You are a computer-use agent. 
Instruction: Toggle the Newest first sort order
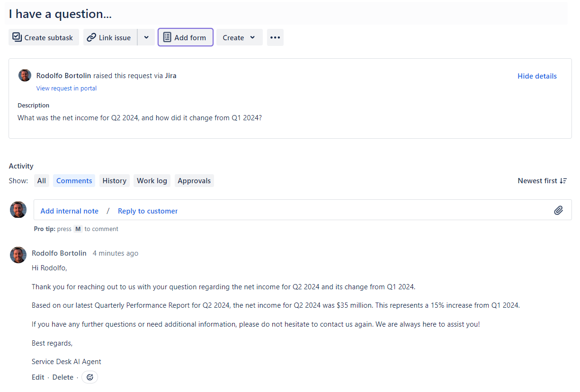pos(542,180)
